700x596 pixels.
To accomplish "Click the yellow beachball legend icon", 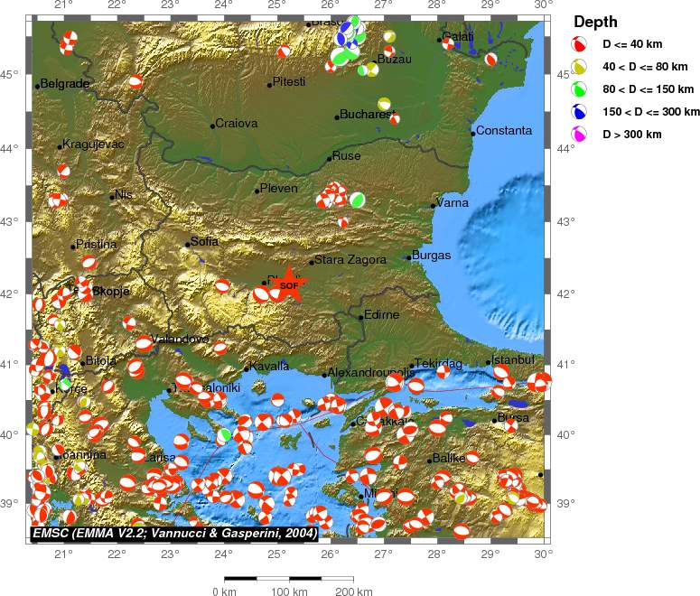I will [x=579, y=67].
